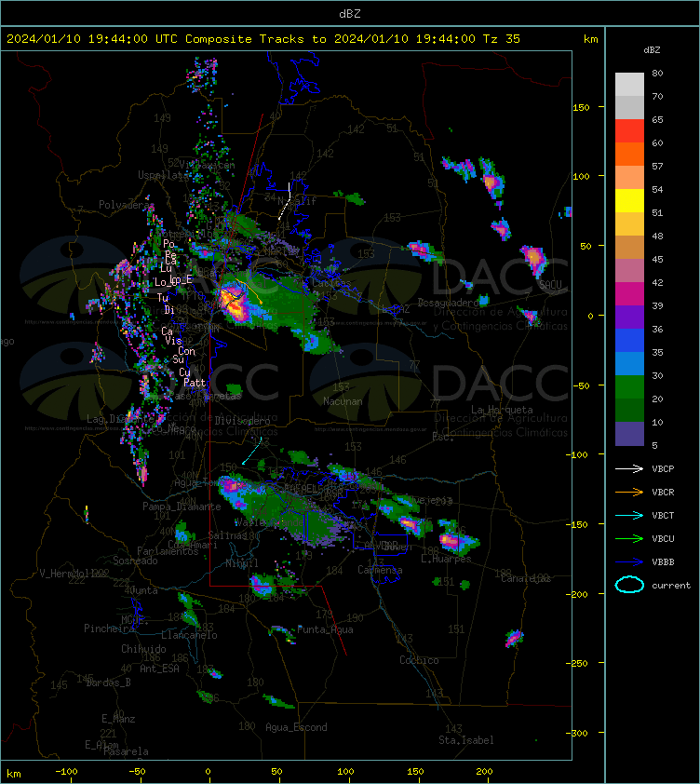Click the '42' value on dBZ scale
700x784 pixels.
point(657,283)
